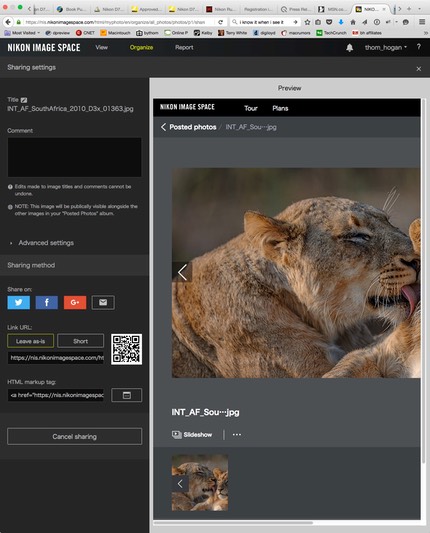This screenshot has width=430, height=533.
Task: Open Kelby bookmark
Action: click(x=203, y=33)
